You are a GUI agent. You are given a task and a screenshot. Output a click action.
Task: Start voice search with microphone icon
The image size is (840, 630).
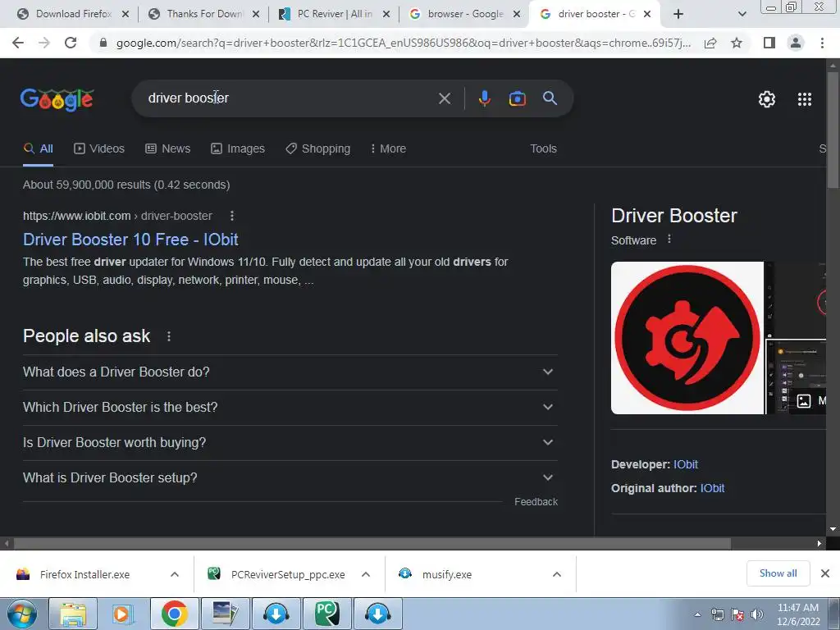pos(484,98)
